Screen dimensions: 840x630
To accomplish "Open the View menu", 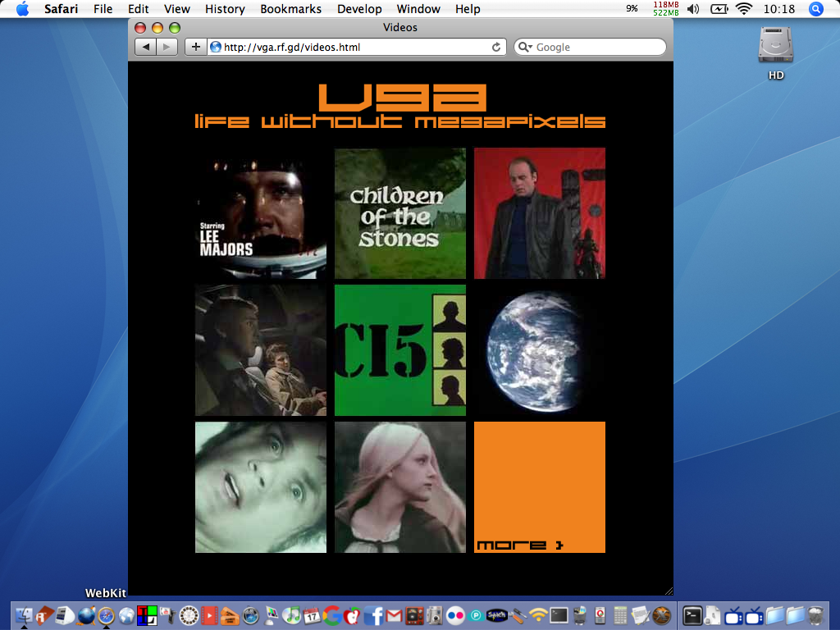I will coord(177,9).
